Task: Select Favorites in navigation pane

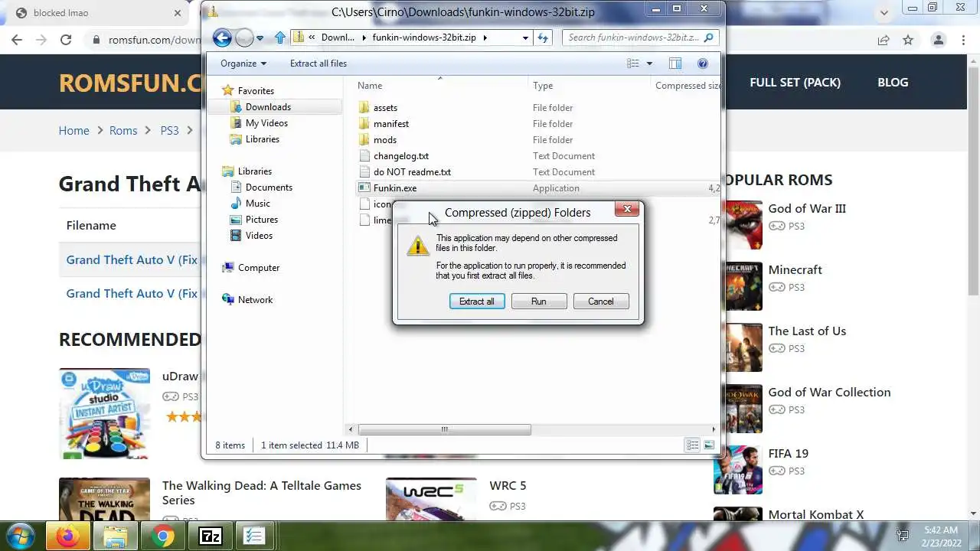Action: point(256,91)
